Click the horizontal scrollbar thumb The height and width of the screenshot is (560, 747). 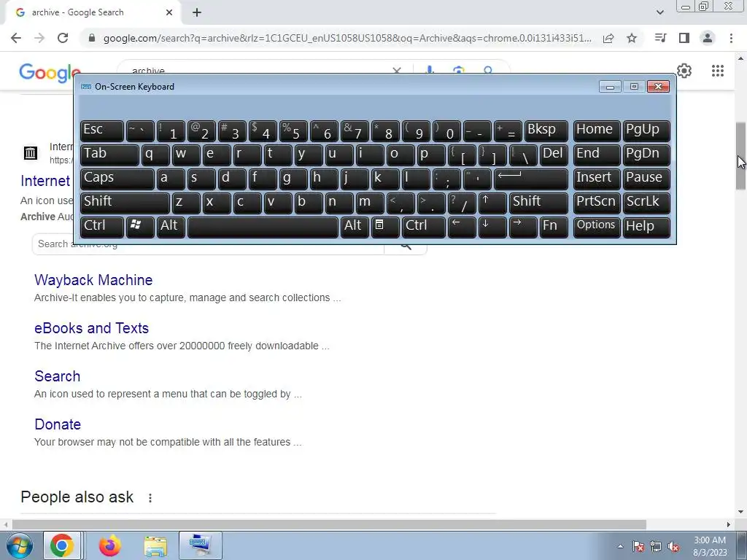(329, 524)
